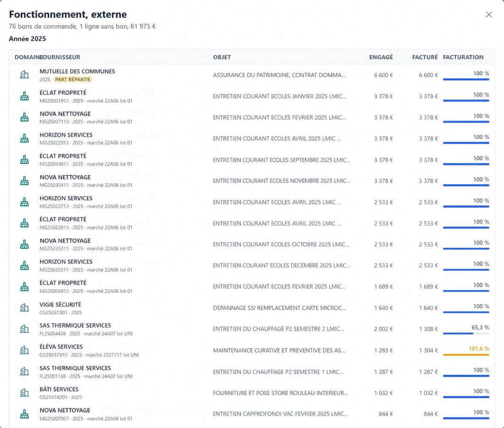Image resolution: width=504 pixels, height=428 pixels.
Task: Click the building icon beside VIGIE SÉCURITÉ
Action: click(x=24, y=308)
